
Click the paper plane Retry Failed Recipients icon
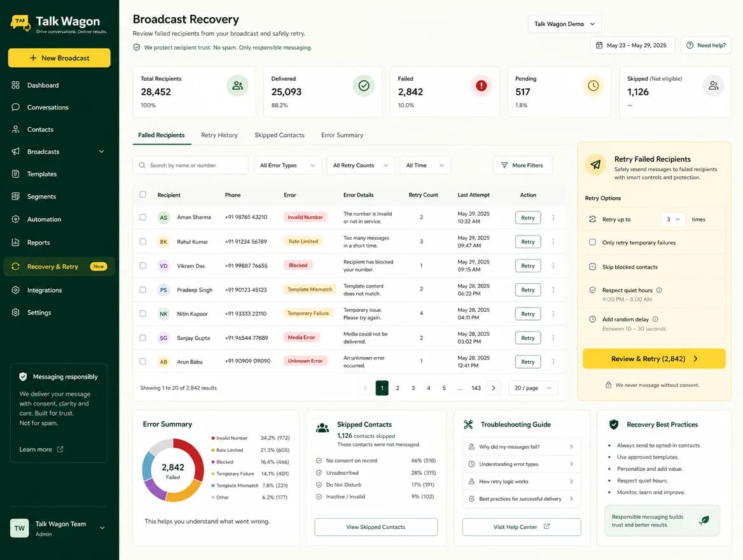[x=595, y=165]
